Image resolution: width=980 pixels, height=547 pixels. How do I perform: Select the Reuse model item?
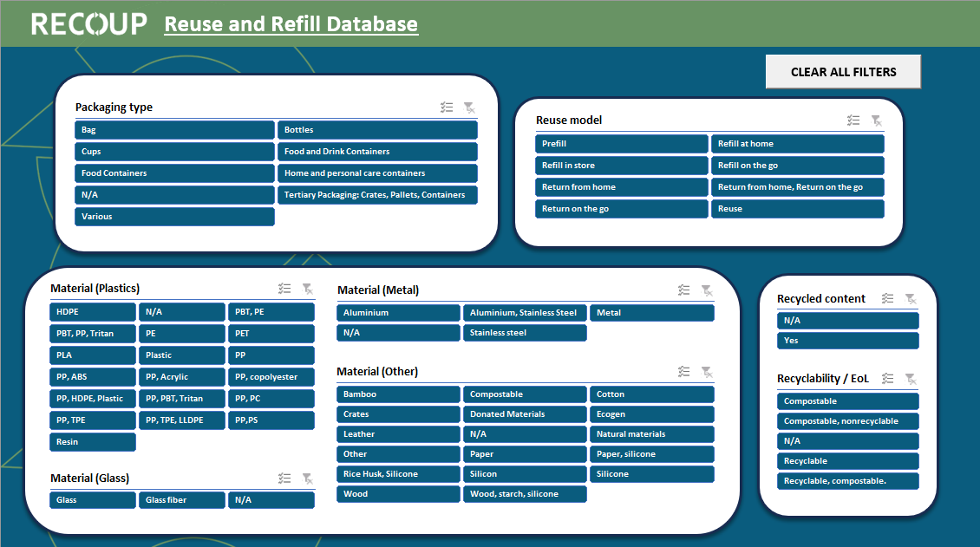pyautogui.click(x=798, y=209)
